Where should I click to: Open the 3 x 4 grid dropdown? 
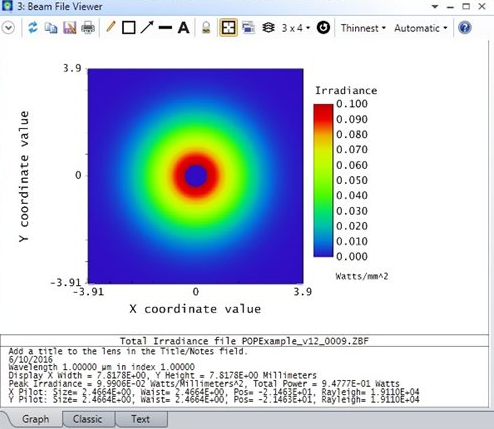[296, 28]
